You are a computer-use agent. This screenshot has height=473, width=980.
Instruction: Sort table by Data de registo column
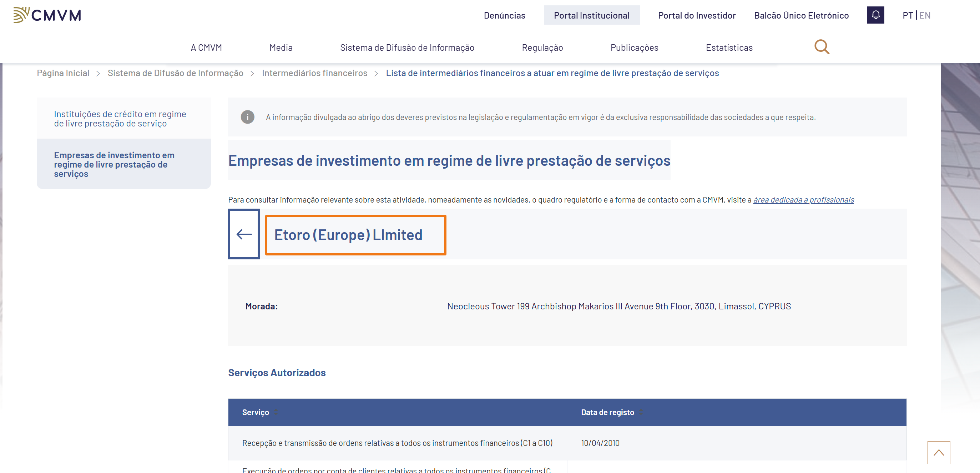click(x=641, y=412)
